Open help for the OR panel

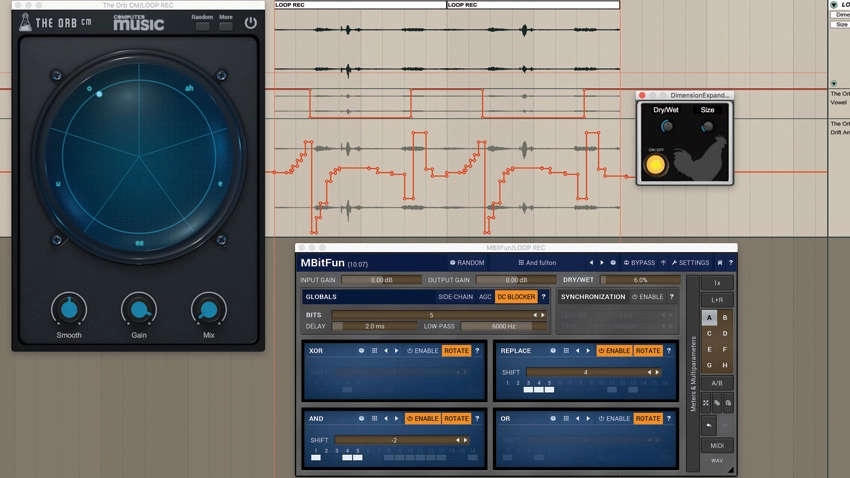tap(669, 418)
